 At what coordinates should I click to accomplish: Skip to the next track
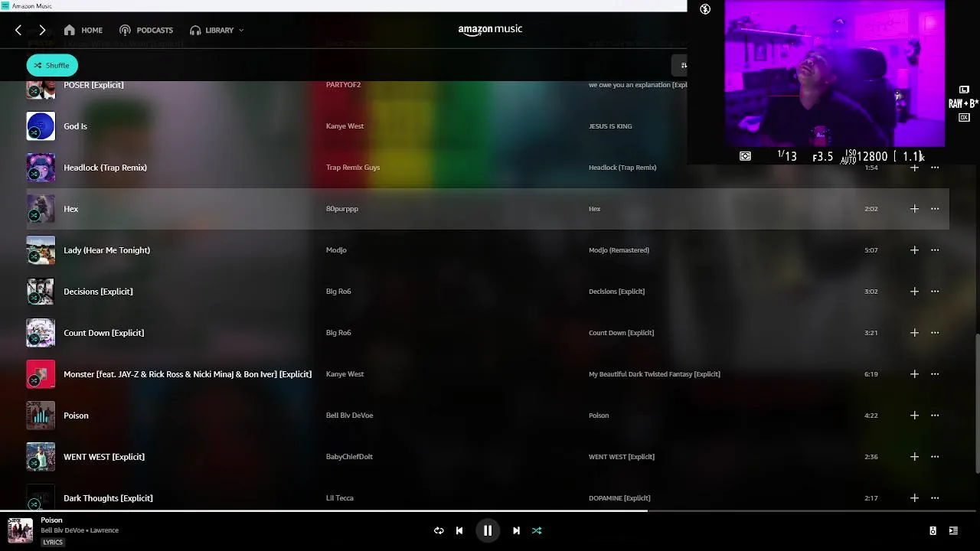click(x=516, y=530)
